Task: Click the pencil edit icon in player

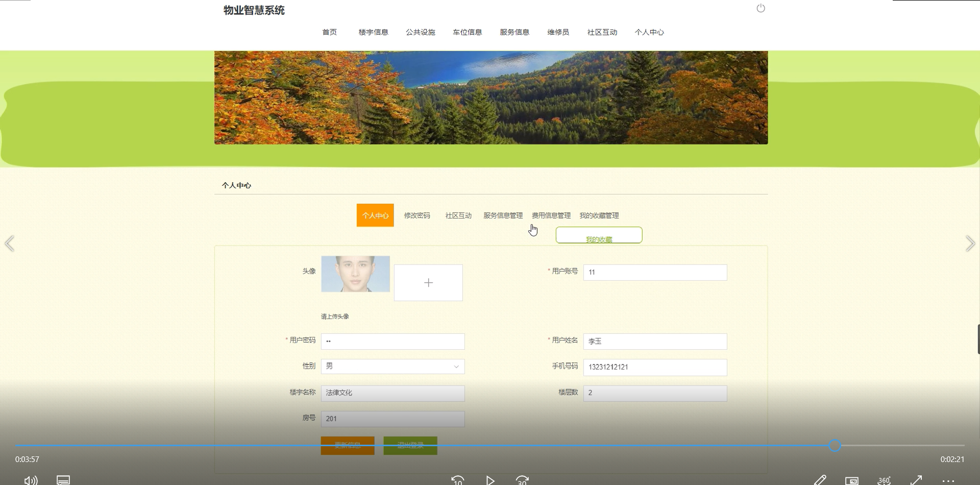Action: tap(820, 480)
